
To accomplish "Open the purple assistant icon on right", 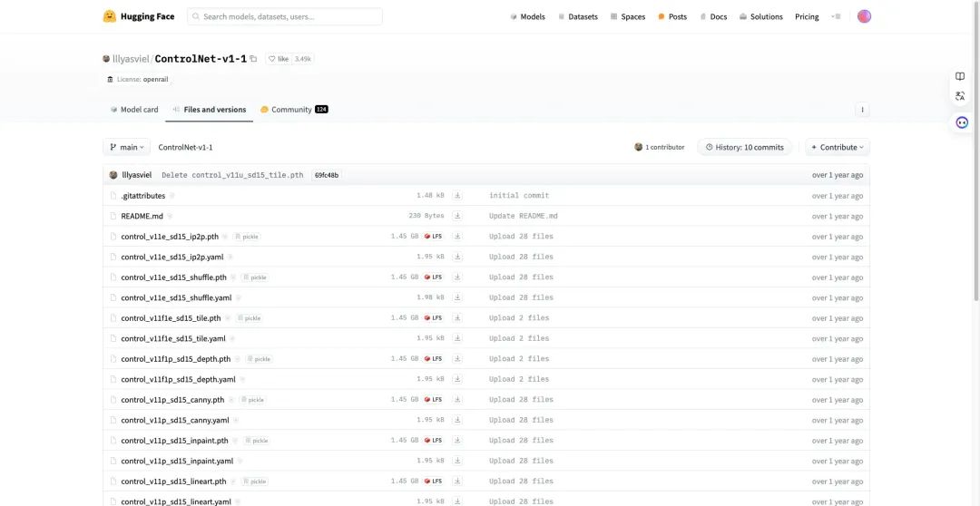I will tap(962, 123).
